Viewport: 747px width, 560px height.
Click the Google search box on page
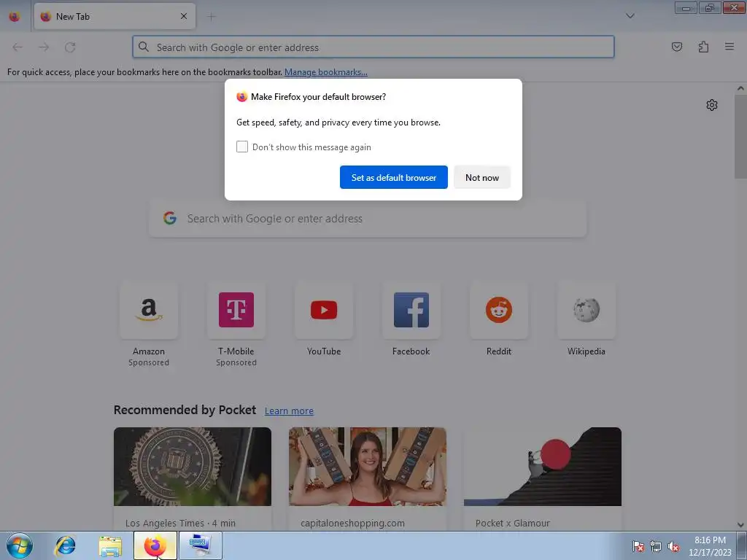pos(368,219)
